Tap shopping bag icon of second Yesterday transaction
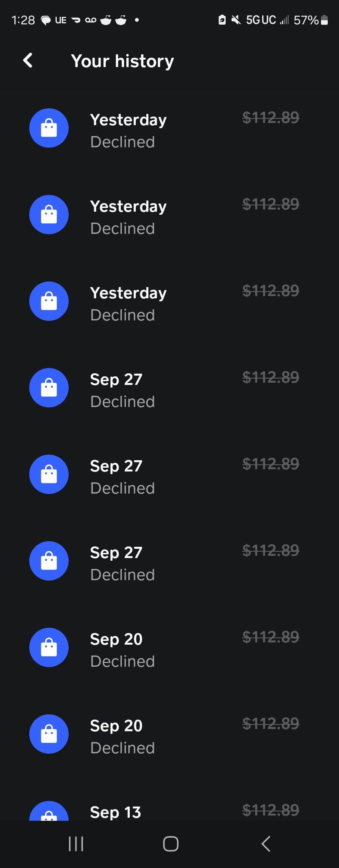The image size is (339, 868). point(49,215)
